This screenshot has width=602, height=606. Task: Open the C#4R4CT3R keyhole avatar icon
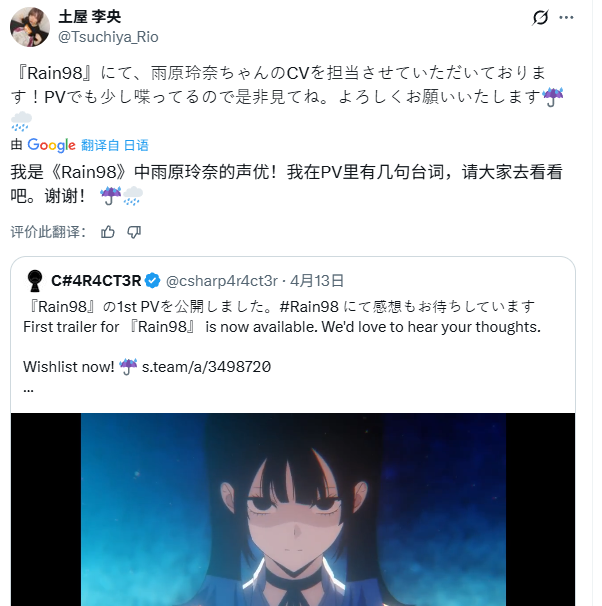[35, 281]
